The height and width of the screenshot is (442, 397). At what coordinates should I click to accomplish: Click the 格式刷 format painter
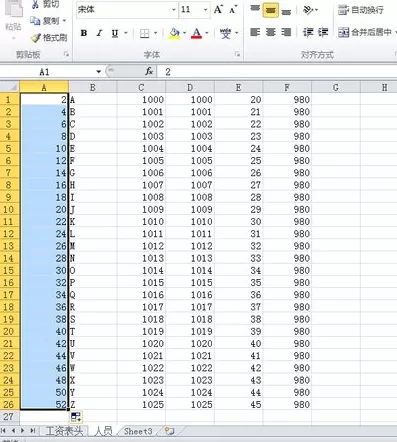tap(49, 38)
